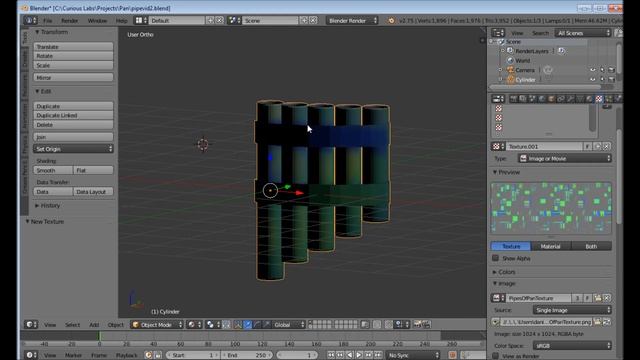Viewport: 640px width, 360px height.
Task: Open the texture Type dropdown
Action: click(565, 158)
